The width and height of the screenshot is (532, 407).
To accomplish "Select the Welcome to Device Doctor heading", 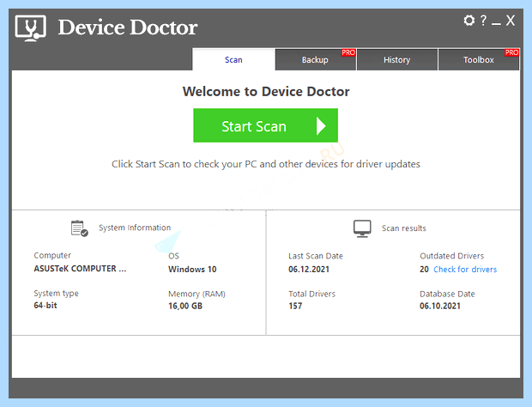I will 266,92.
